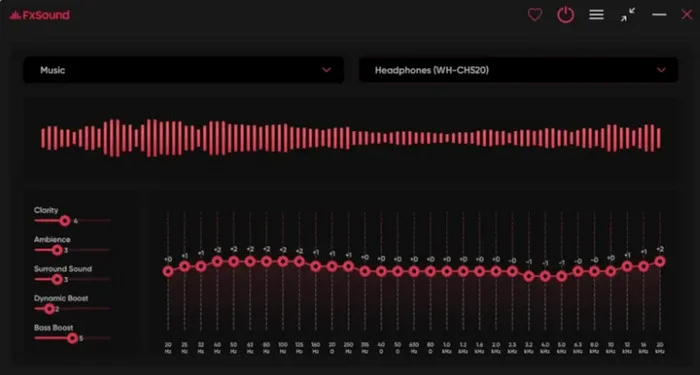Image resolution: width=700 pixels, height=375 pixels.
Task: Select the 10 kHz EQ band handle
Action: (611, 271)
